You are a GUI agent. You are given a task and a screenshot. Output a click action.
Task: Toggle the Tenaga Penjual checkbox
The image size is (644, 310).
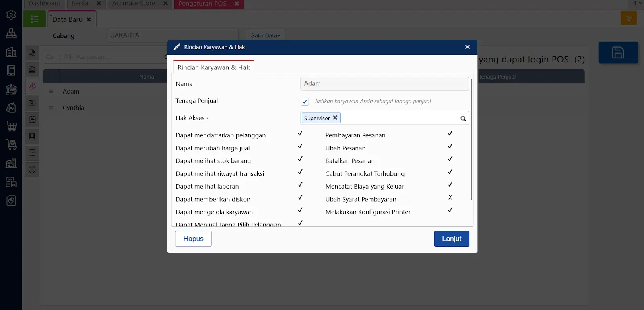305,102
